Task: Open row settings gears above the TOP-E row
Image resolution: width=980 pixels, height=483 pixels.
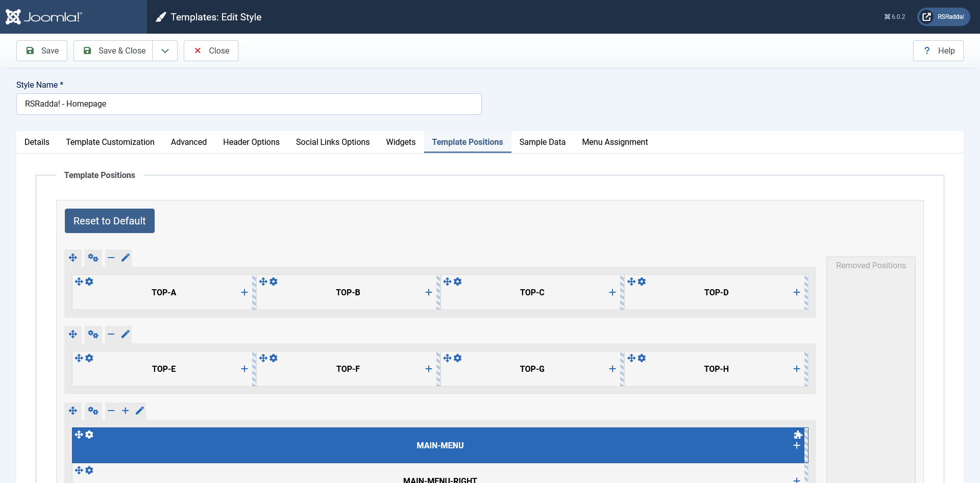Action: (x=93, y=334)
